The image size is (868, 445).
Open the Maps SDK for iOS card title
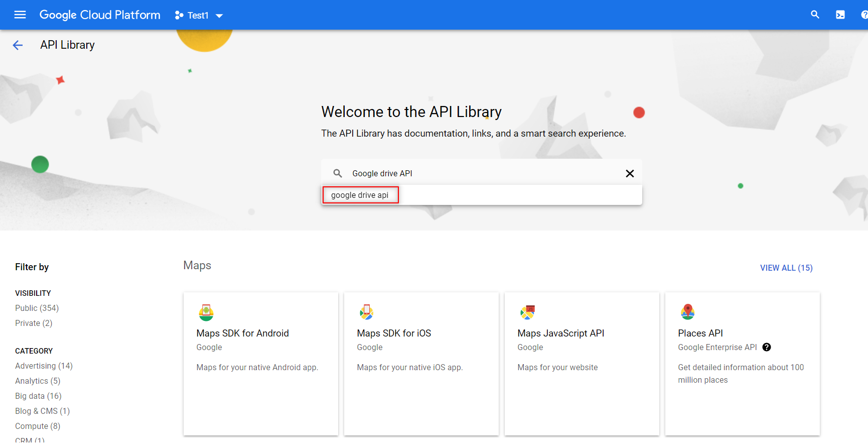pyautogui.click(x=394, y=333)
